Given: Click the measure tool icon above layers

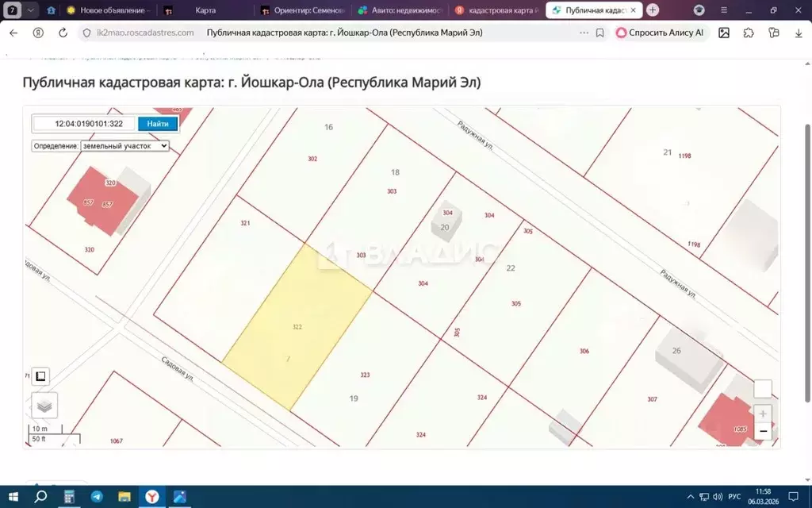Looking at the screenshot, I should 40,376.
